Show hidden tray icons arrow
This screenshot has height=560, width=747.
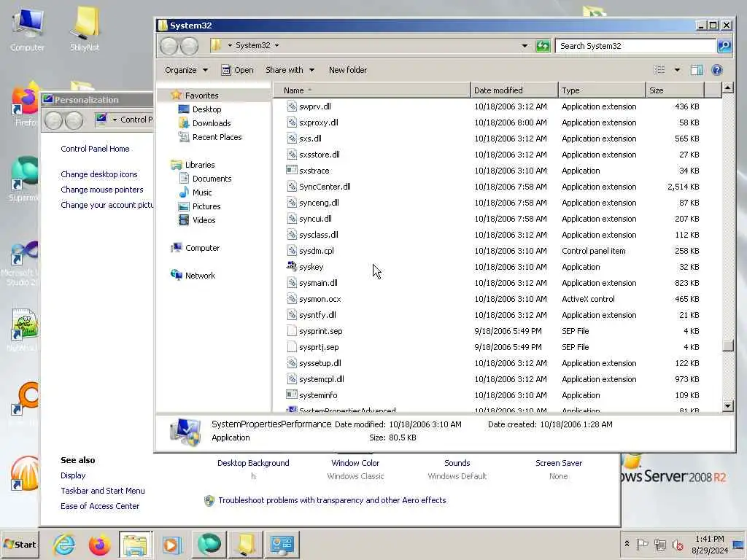627,544
